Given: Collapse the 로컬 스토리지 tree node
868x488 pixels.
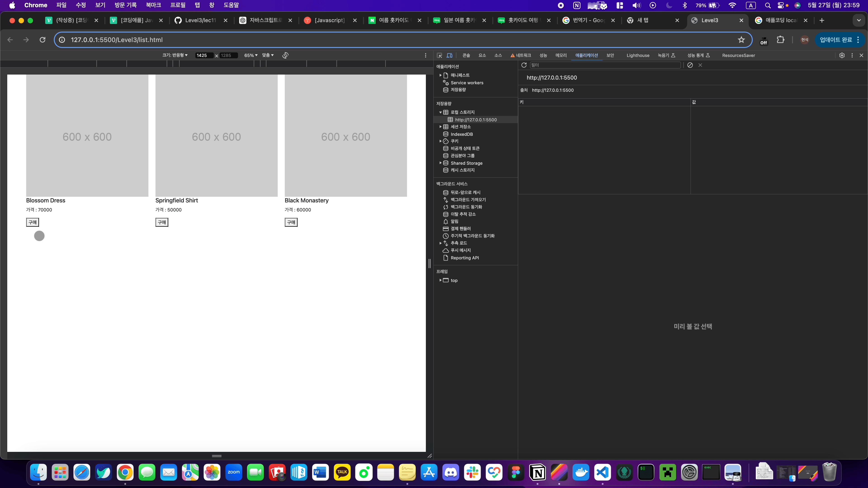Looking at the screenshot, I should [440, 112].
